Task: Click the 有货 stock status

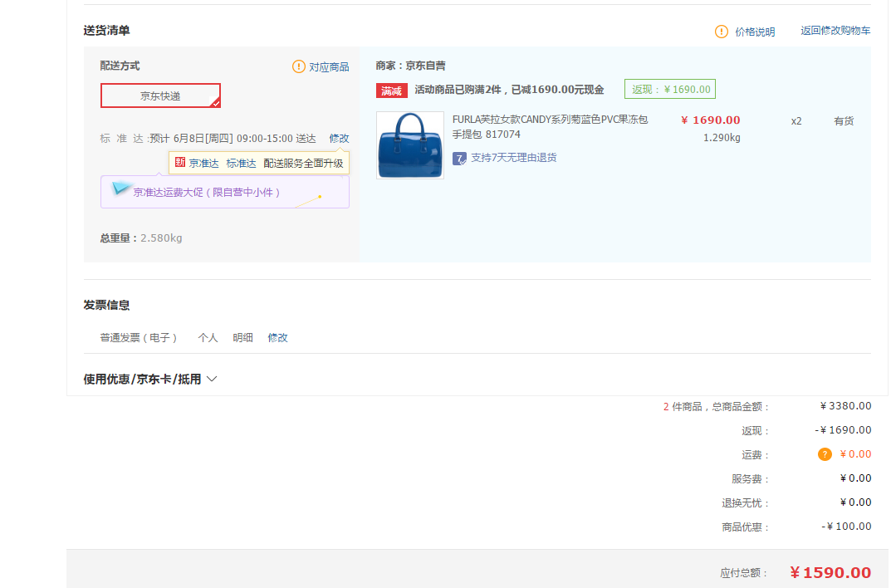Action: 844,121
